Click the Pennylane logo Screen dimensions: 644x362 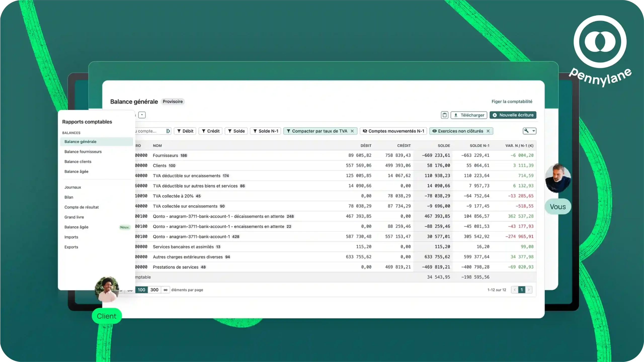click(x=600, y=51)
